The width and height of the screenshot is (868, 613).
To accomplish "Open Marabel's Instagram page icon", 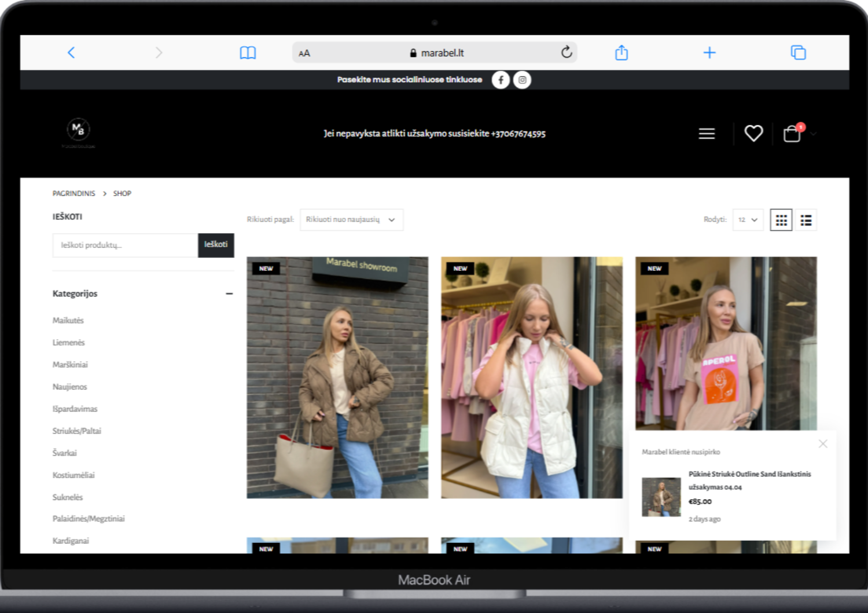I will [x=522, y=80].
